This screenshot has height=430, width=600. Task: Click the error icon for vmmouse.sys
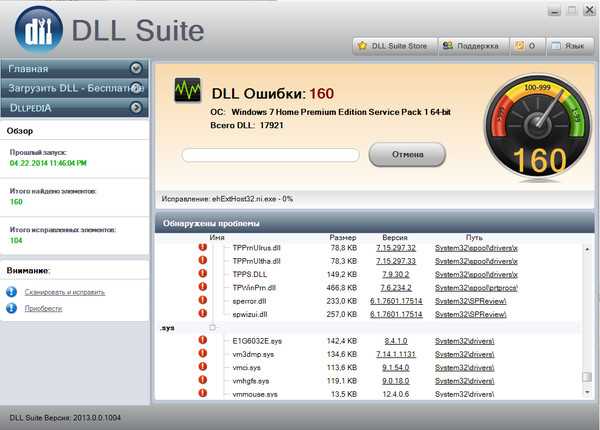point(203,393)
